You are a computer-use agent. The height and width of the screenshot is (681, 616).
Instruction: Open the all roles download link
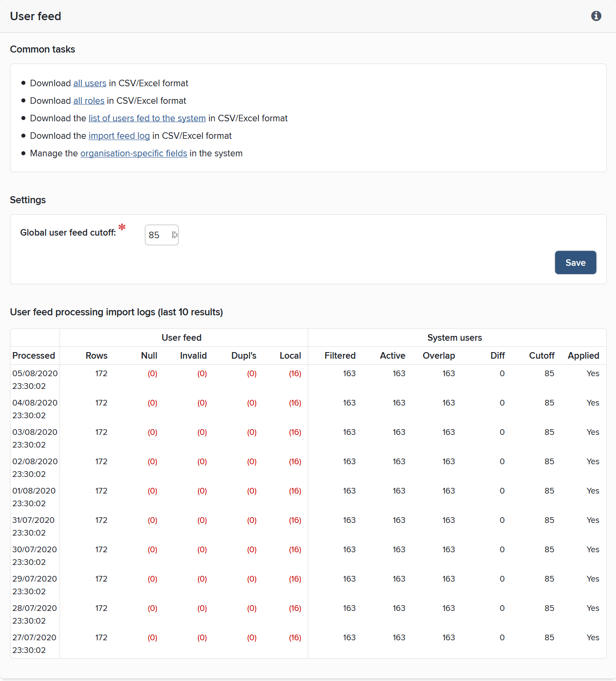point(89,101)
